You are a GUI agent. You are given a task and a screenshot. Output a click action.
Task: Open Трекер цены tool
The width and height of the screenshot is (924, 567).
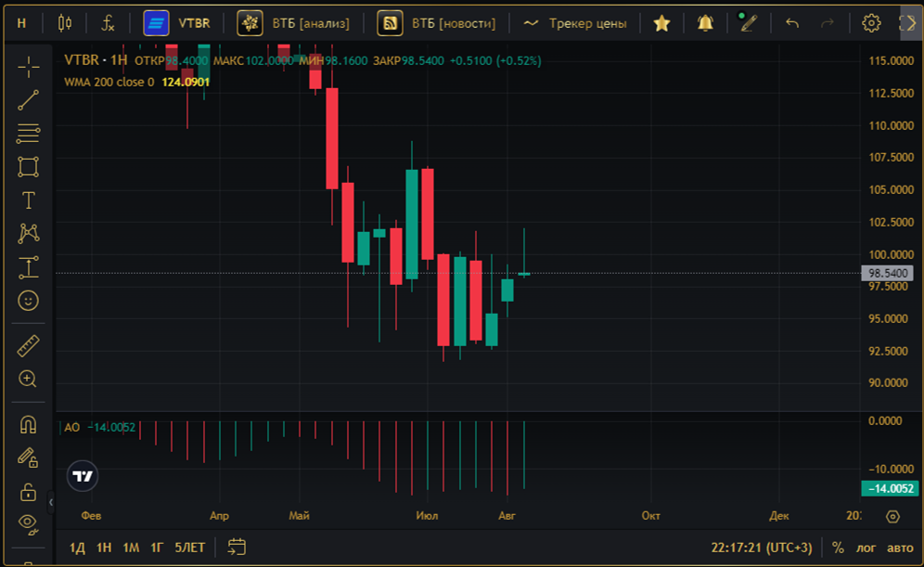[575, 23]
